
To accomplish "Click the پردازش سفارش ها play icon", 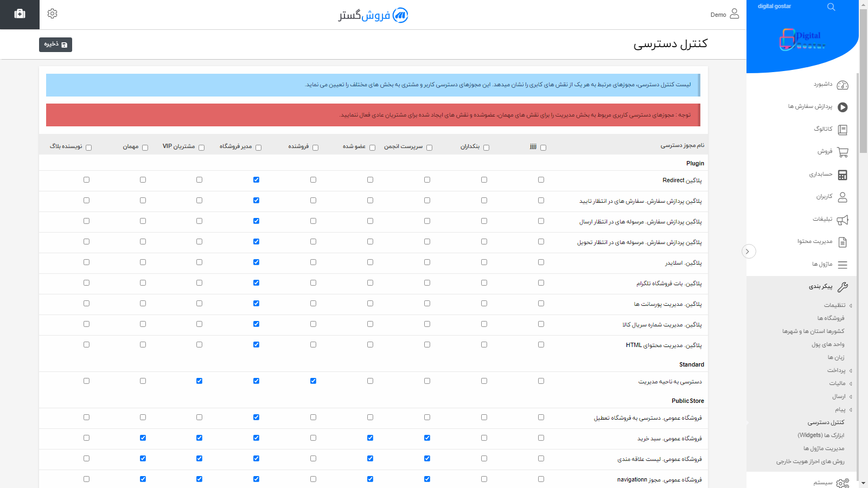I will pyautogui.click(x=843, y=107).
